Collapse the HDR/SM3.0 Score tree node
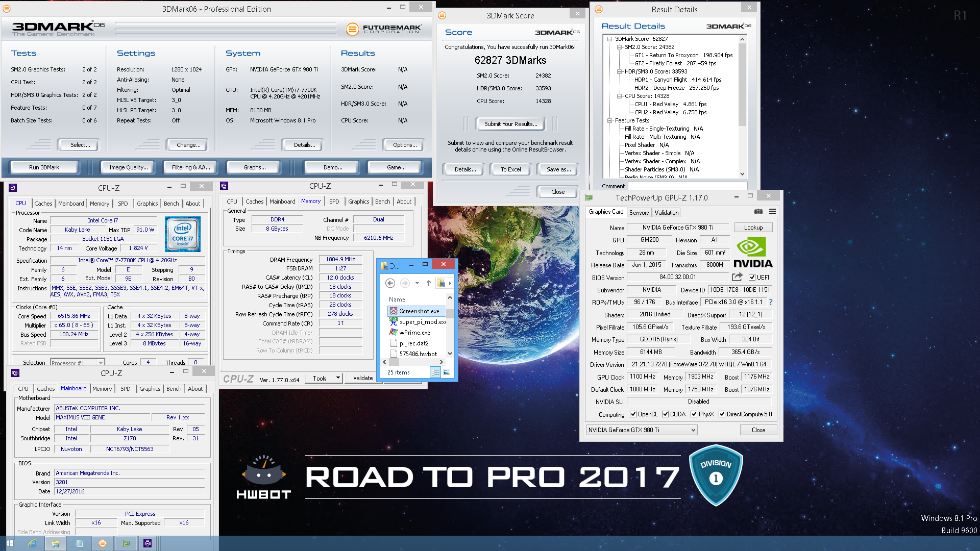The height and width of the screenshot is (551, 980). [619, 71]
